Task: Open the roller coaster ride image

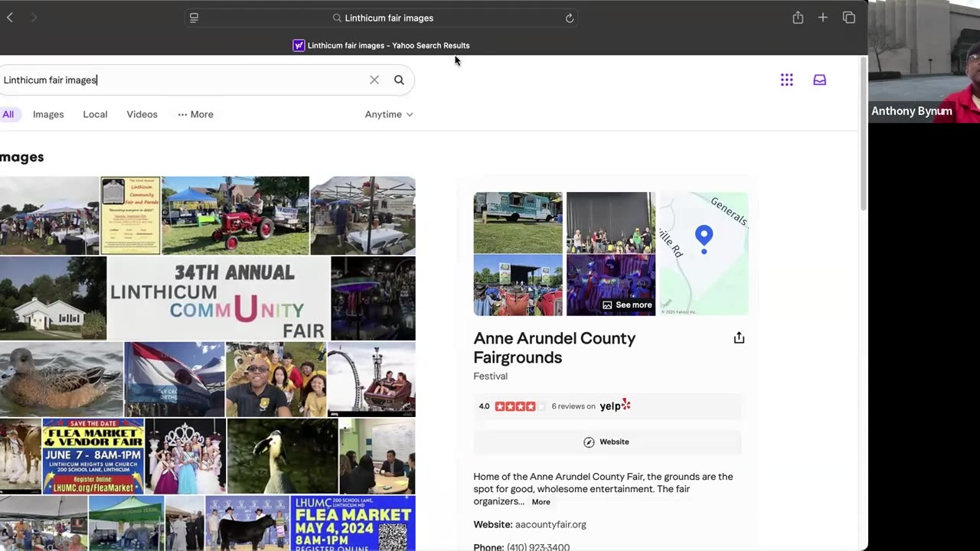Action: [371, 380]
